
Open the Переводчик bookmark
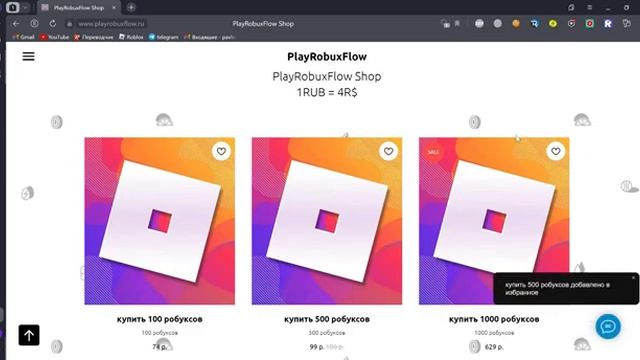[93, 37]
